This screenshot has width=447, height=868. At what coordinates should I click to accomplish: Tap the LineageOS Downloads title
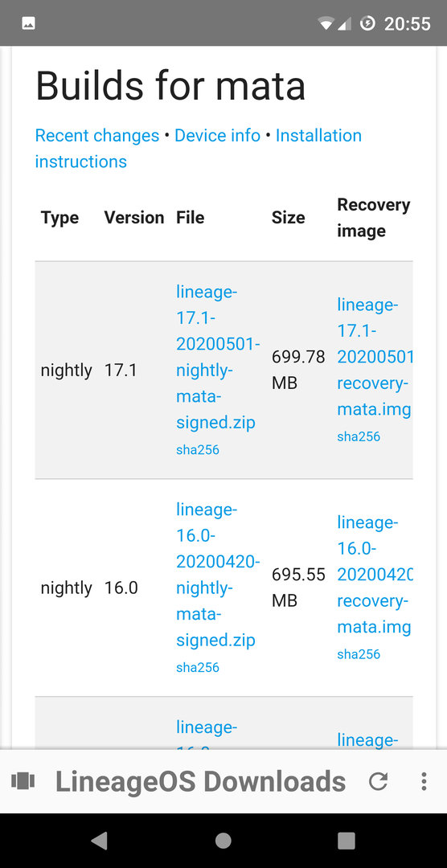[x=200, y=781]
